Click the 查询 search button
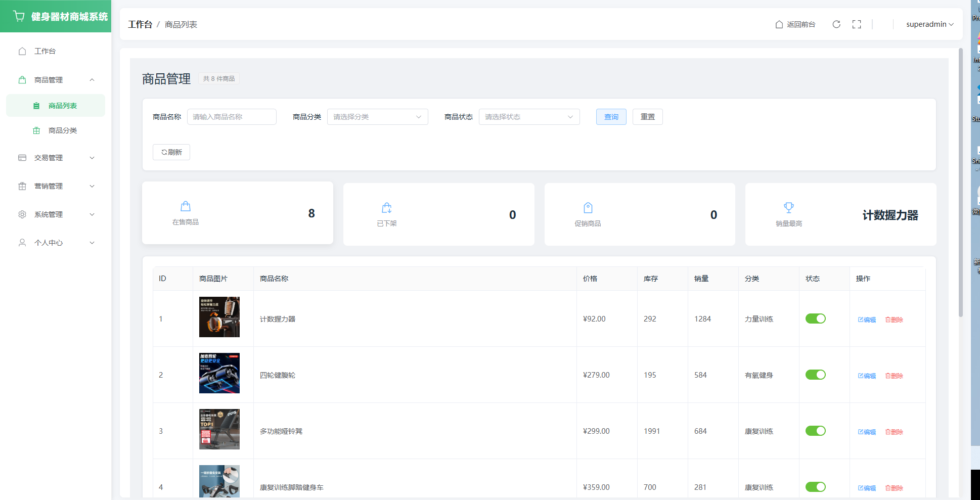The width and height of the screenshot is (980, 500). point(611,117)
